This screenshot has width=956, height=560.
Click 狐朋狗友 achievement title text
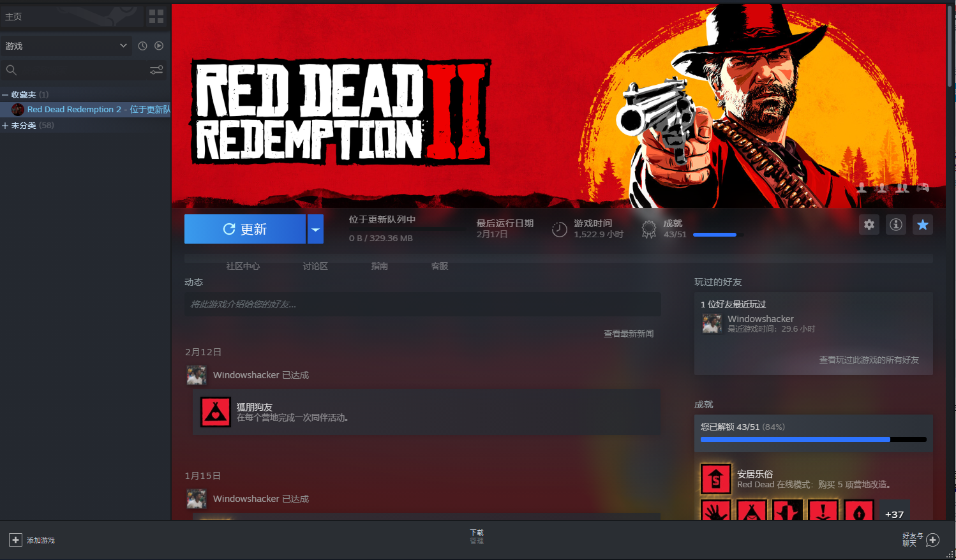[255, 407]
